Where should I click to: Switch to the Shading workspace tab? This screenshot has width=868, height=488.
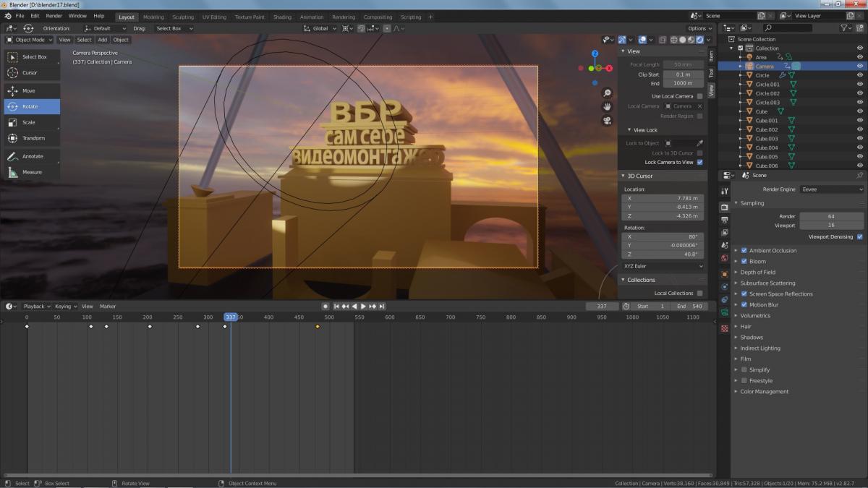(282, 17)
